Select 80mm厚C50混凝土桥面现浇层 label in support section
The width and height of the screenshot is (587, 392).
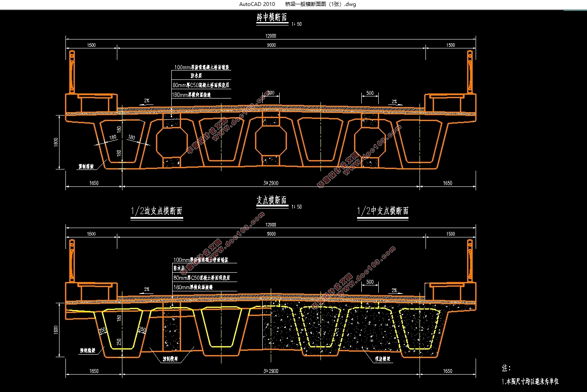point(201,278)
